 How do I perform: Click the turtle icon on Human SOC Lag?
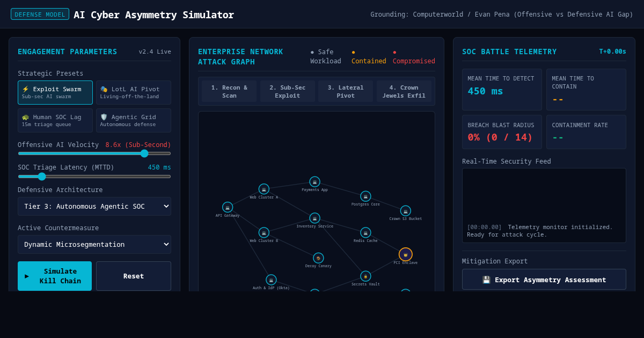click(x=25, y=117)
